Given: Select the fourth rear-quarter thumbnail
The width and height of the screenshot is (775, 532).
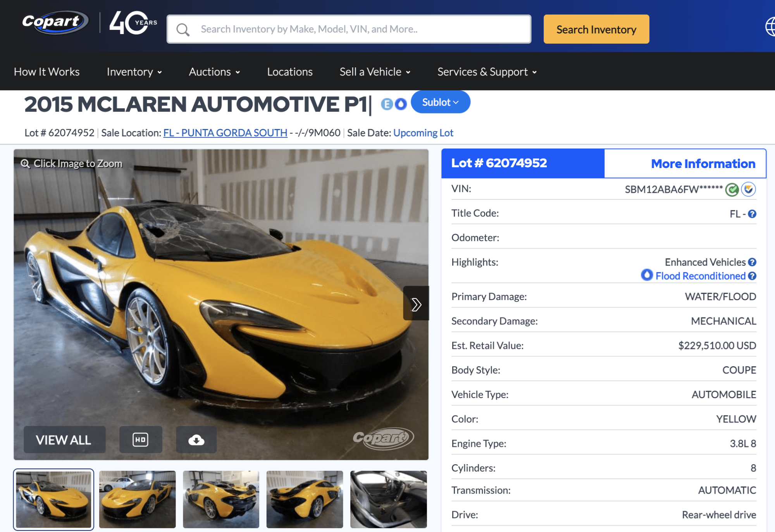Looking at the screenshot, I should tap(305, 499).
